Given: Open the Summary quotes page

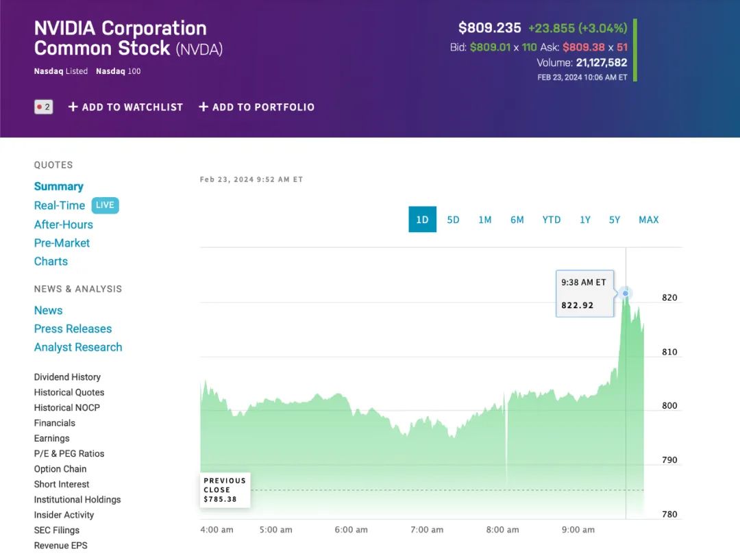Looking at the screenshot, I should (59, 187).
